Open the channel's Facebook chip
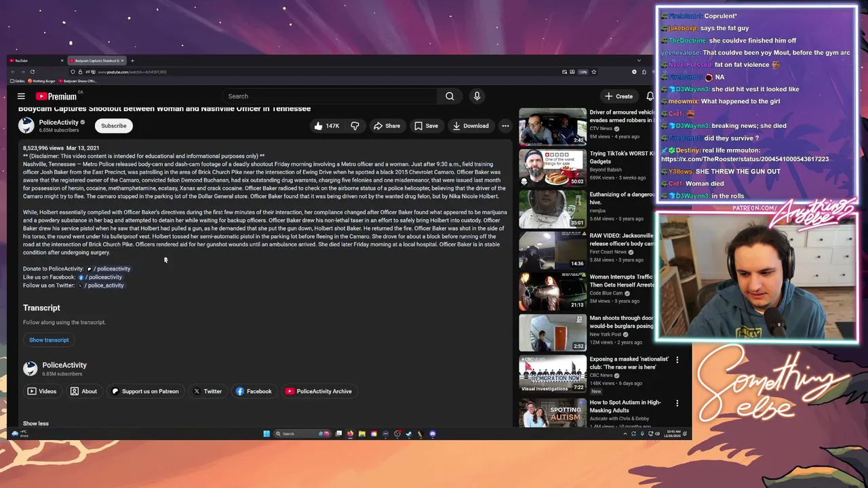The width and height of the screenshot is (868, 488). pyautogui.click(x=254, y=391)
